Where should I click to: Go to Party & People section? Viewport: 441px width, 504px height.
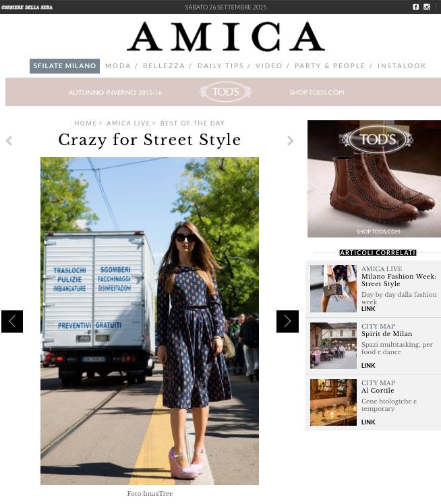330,66
